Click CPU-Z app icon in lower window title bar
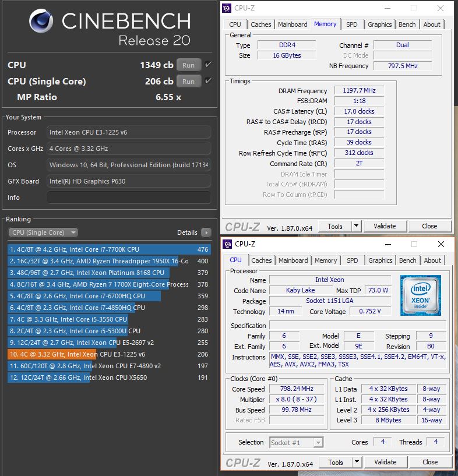Viewport: 458px width, 476px height. click(227, 244)
